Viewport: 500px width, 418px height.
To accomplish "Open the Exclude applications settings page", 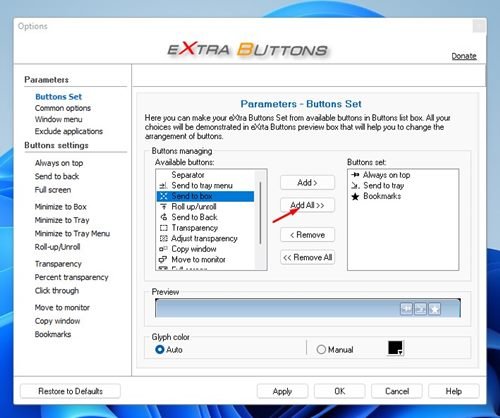I will [69, 131].
